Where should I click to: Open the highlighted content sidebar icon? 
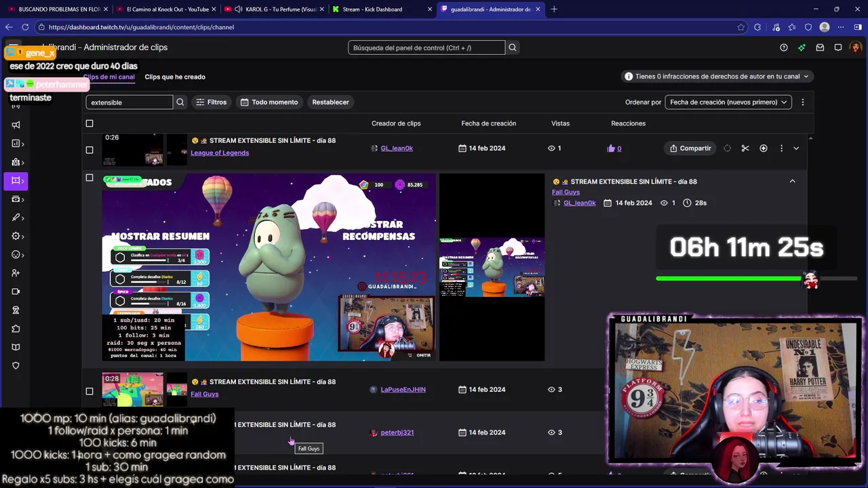[x=16, y=180]
